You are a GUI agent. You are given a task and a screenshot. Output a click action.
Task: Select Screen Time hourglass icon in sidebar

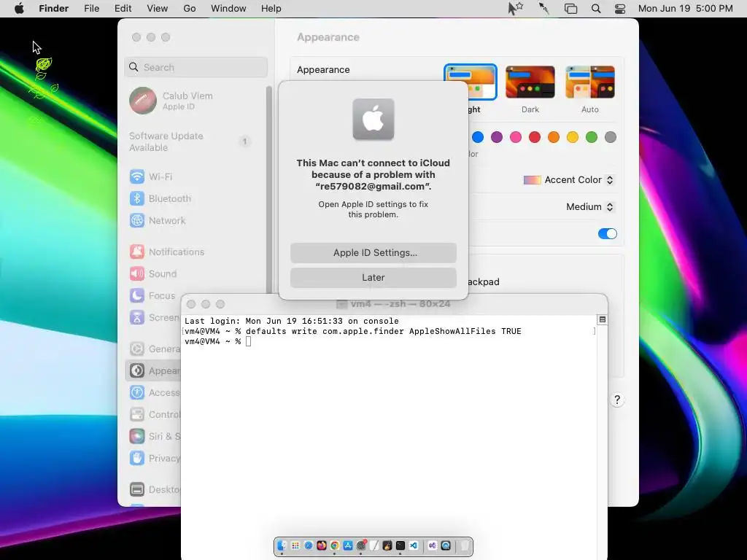tap(137, 318)
